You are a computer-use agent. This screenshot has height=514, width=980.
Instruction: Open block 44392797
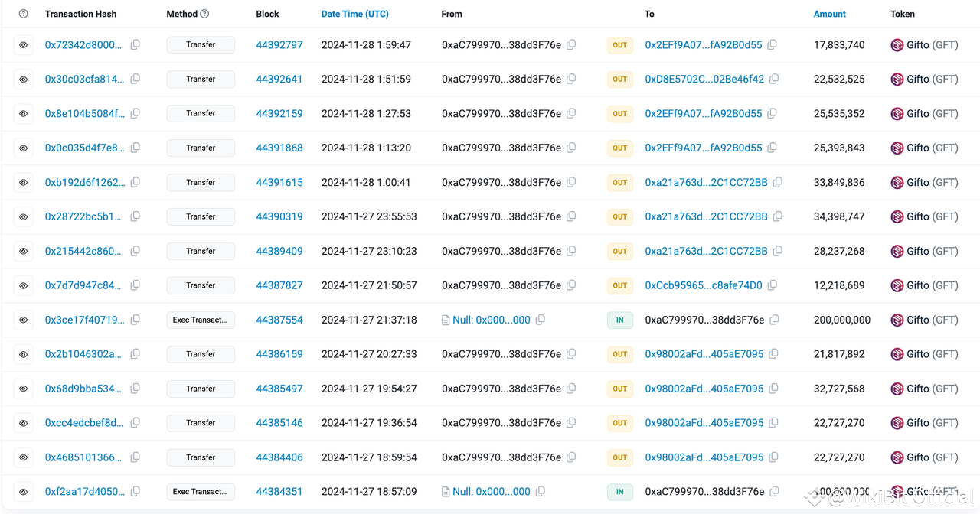tap(279, 45)
